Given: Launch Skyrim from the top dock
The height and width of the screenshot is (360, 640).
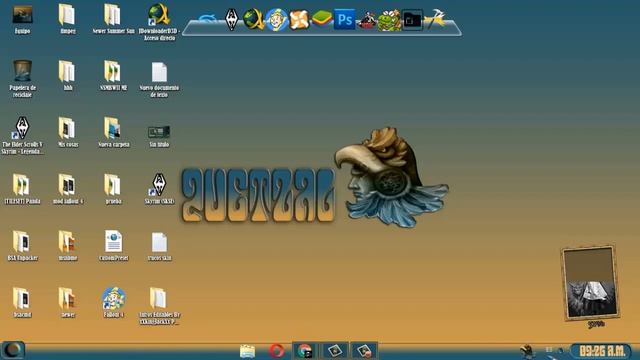Looking at the screenshot, I should 231,19.
